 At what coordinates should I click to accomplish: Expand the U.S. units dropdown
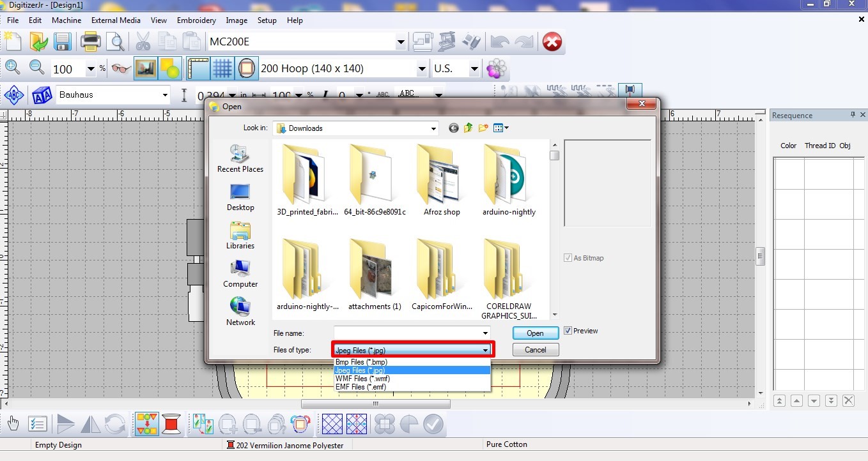(x=474, y=68)
